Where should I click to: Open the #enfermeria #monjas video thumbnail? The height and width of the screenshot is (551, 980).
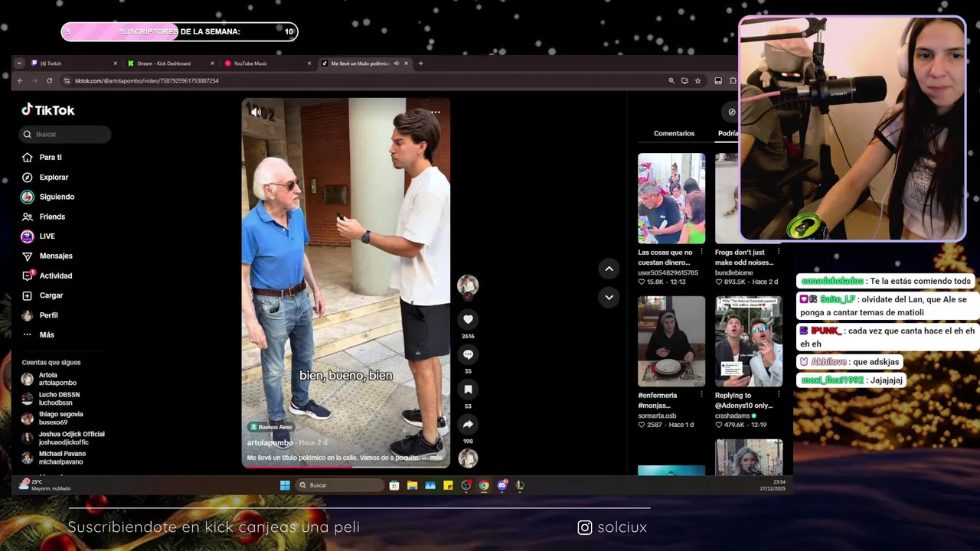[671, 341]
